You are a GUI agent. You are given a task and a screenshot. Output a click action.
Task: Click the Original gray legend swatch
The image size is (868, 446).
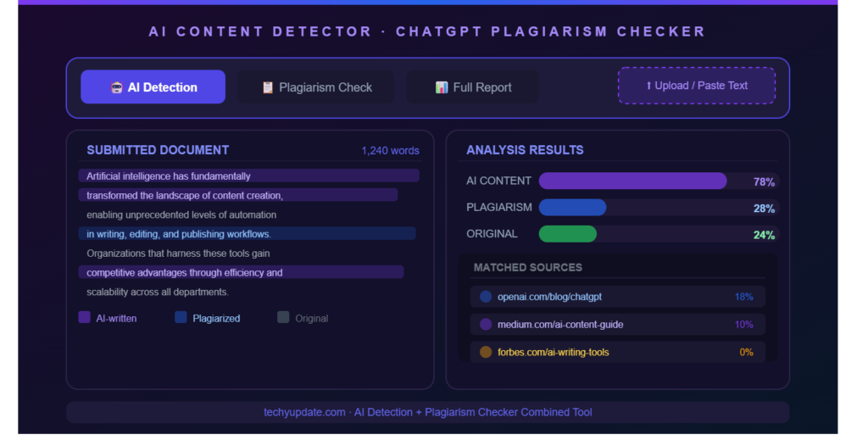(283, 317)
